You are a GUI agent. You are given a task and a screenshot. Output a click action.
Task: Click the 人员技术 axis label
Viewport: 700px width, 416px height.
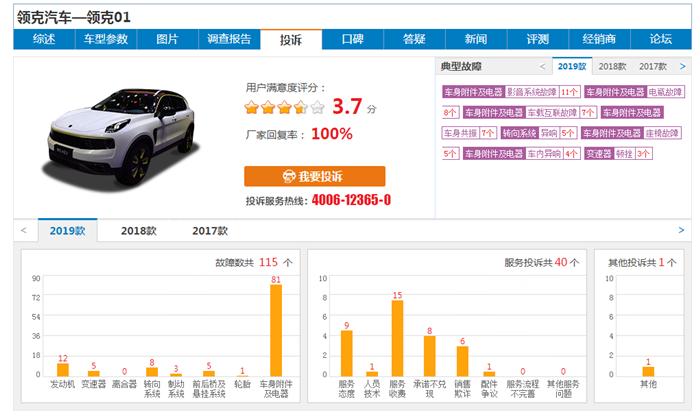[x=372, y=389]
